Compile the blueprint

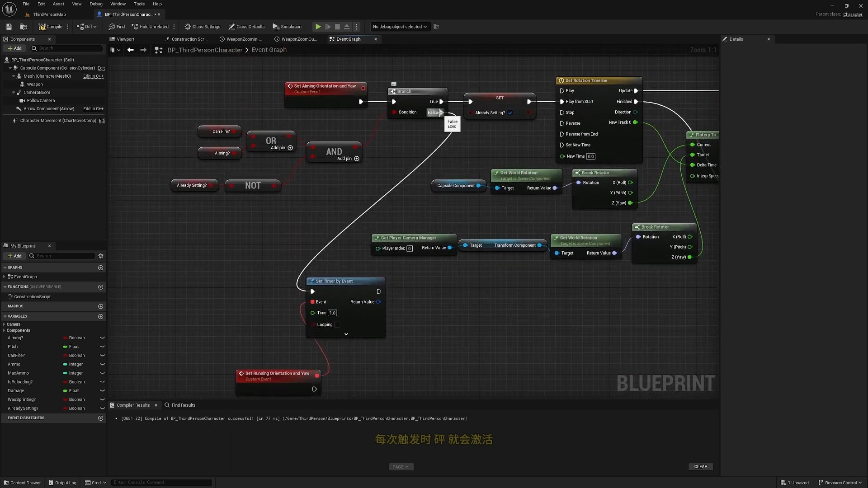50,27
